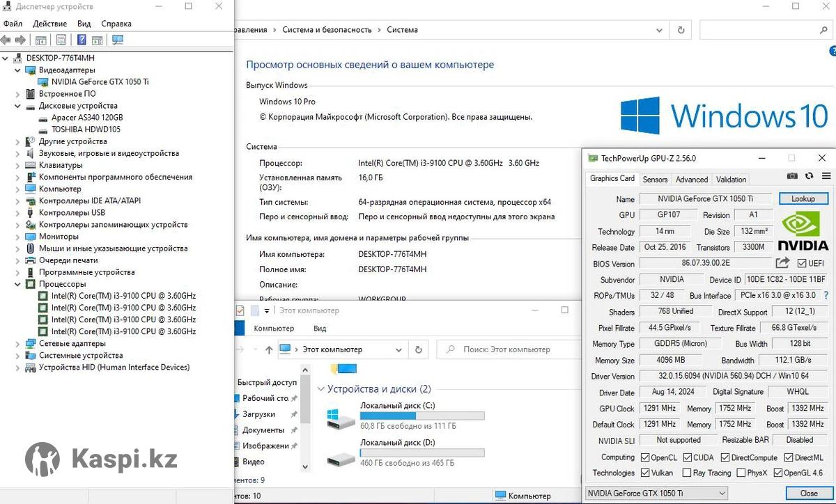Click the refresh button in Explorer address bar
The width and height of the screenshot is (836, 504).
pos(418,349)
